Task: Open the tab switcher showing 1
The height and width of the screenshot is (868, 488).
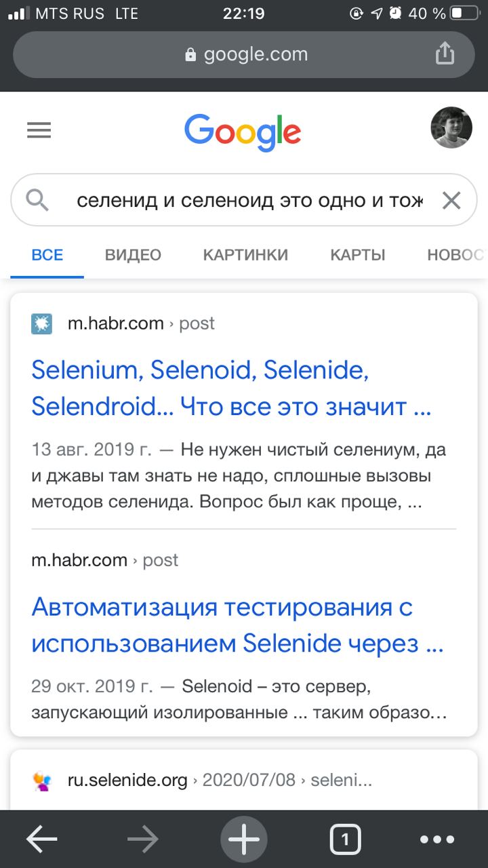Action: pos(345,840)
